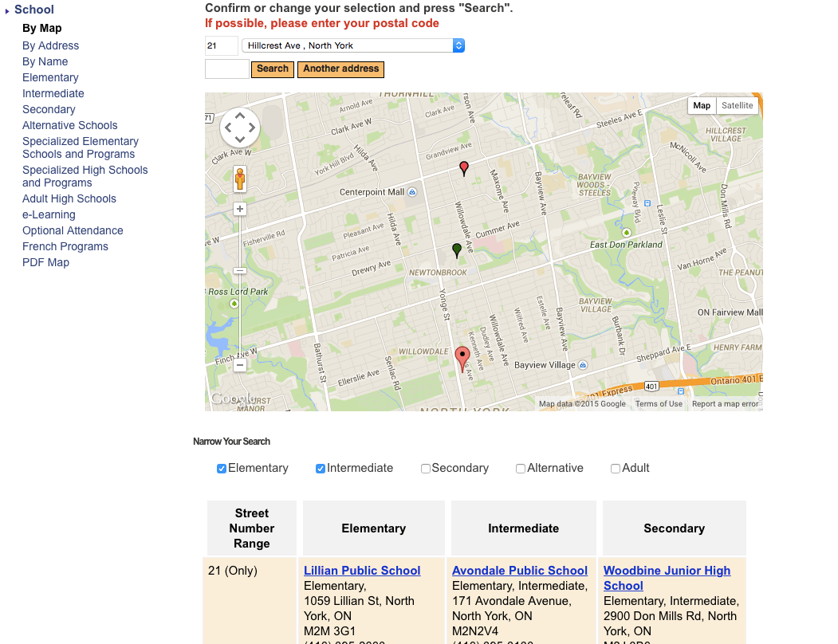Switch to Map view

coord(702,105)
